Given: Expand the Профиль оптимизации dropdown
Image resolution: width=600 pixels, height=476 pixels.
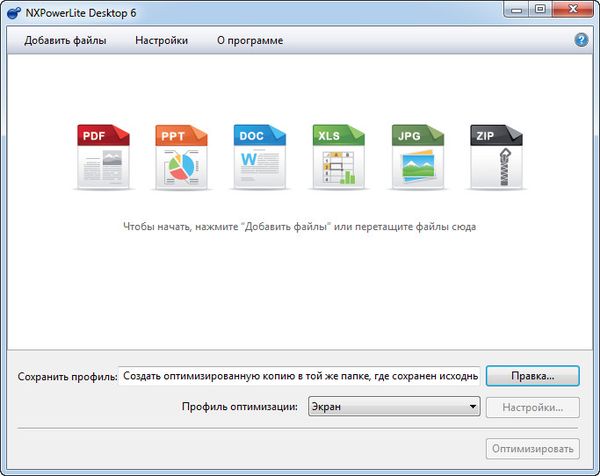Looking at the screenshot, I should click(x=393, y=407).
